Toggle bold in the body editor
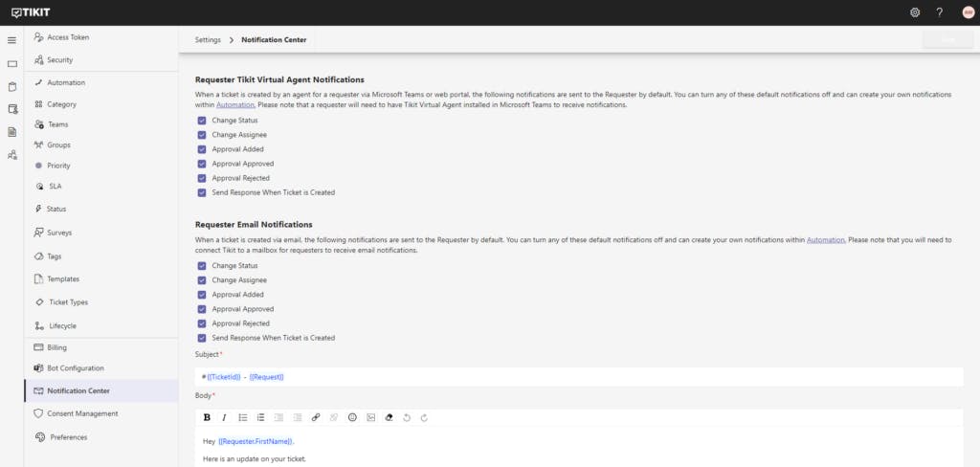Image resolution: width=980 pixels, height=467 pixels. pyautogui.click(x=207, y=417)
